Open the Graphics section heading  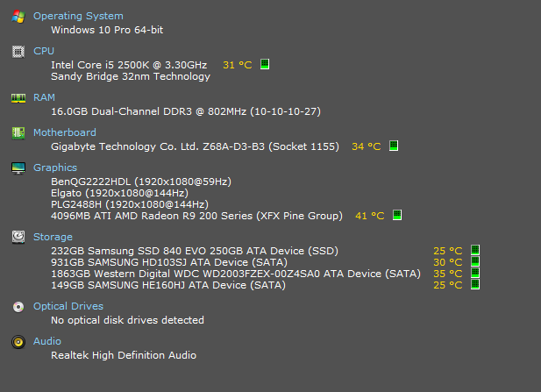(x=55, y=167)
